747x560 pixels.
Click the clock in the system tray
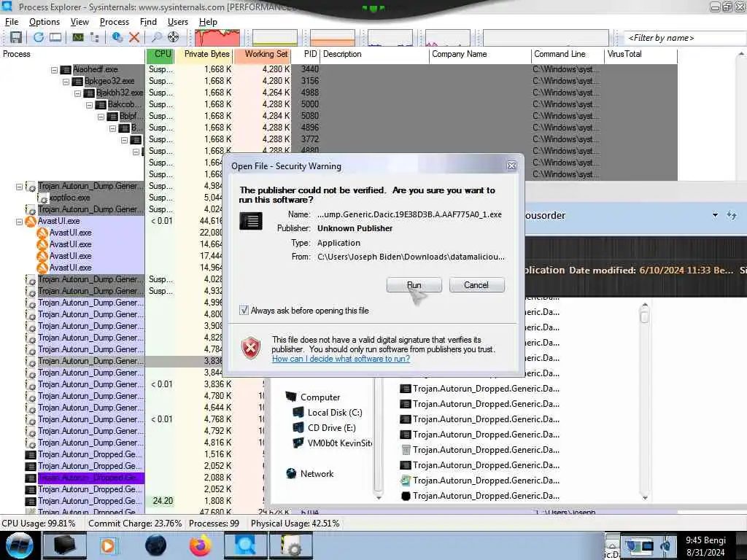[x=705, y=546]
